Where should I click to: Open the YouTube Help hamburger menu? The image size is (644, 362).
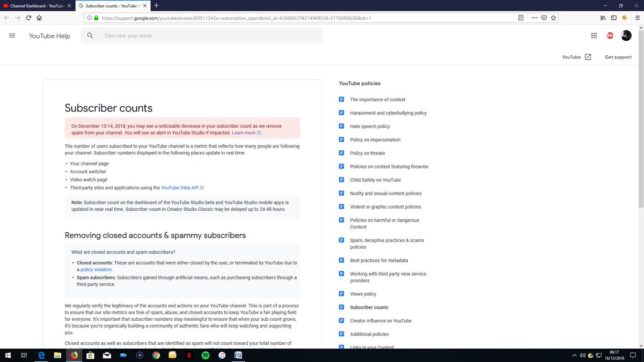pyautogui.click(x=12, y=35)
